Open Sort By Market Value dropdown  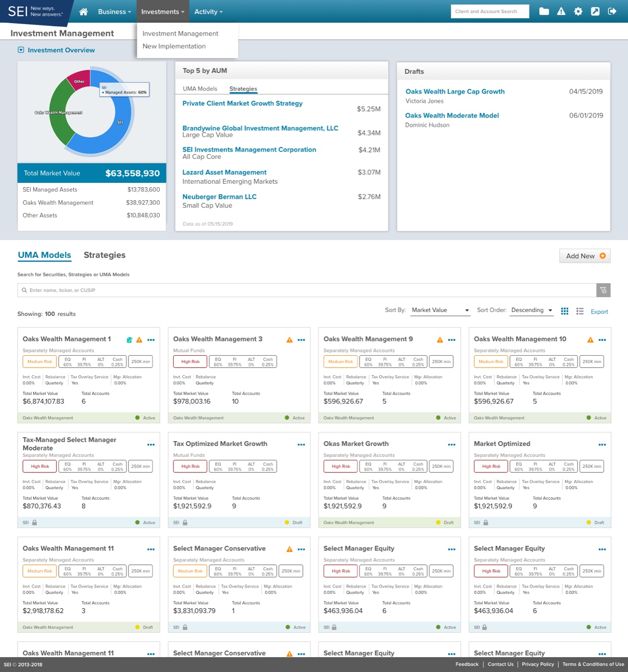(x=440, y=310)
